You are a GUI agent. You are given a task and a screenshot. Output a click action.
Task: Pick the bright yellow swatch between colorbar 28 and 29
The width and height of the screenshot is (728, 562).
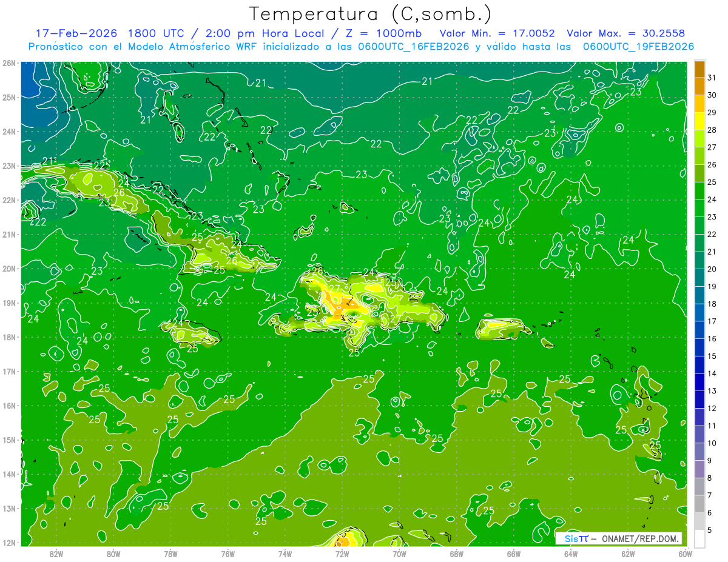(699, 121)
